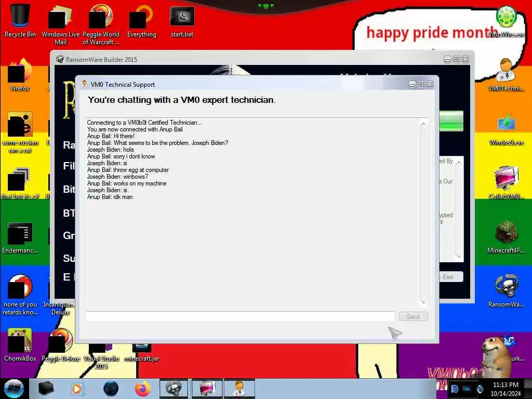
Task: Open Peggle World of Warcraft shortcut
Action: (101, 24)
